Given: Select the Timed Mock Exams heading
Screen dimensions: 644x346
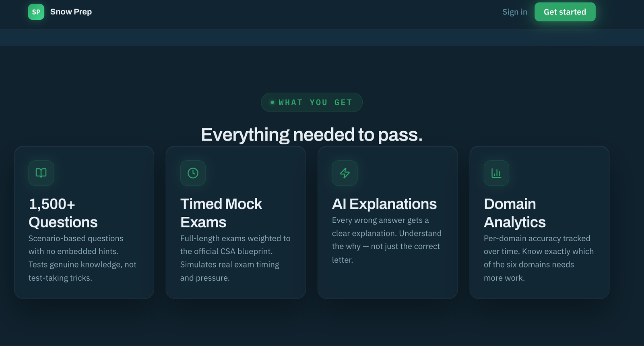Looking at the screenshot, I should click(x=221, y=213).
